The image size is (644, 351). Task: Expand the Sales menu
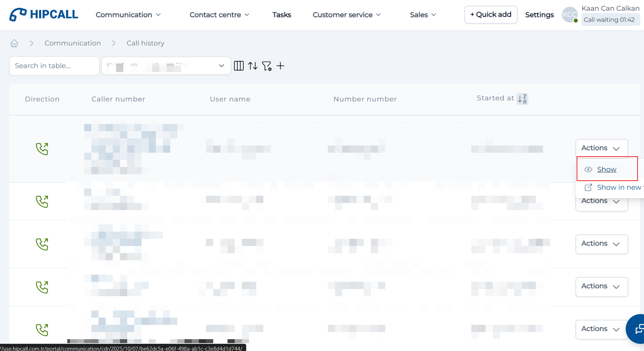(423, 15)
